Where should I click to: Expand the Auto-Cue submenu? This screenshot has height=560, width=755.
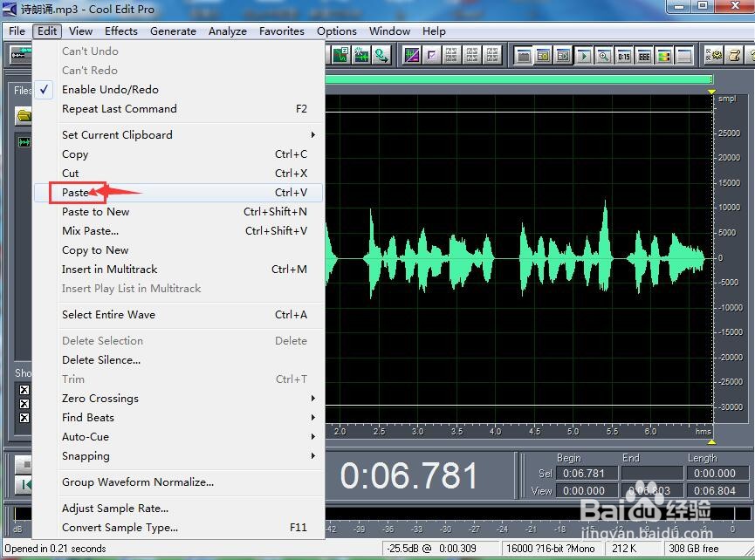point(178,437)
